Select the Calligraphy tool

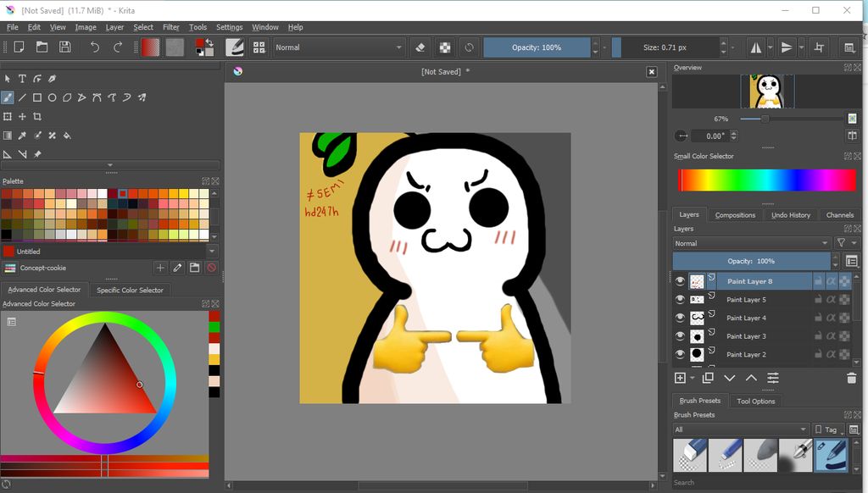52,79
